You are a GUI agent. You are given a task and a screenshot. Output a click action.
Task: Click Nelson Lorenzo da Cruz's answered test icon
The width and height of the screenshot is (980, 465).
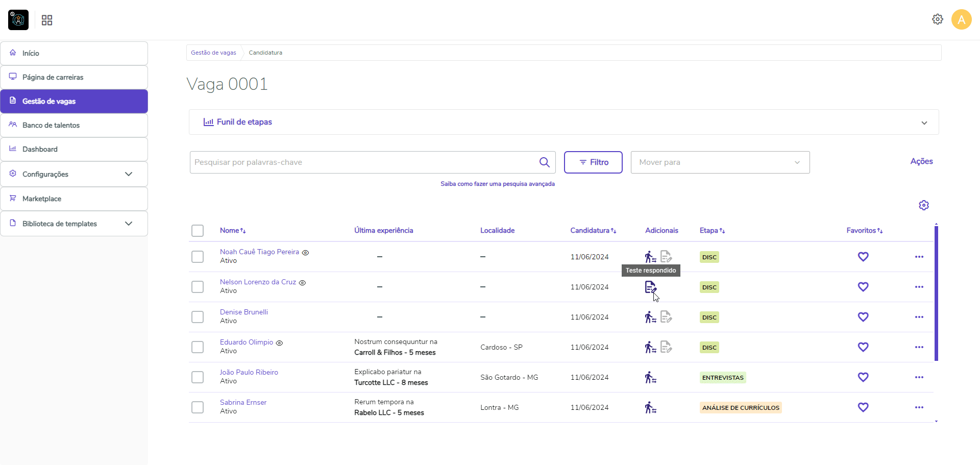tap(650, 287)
